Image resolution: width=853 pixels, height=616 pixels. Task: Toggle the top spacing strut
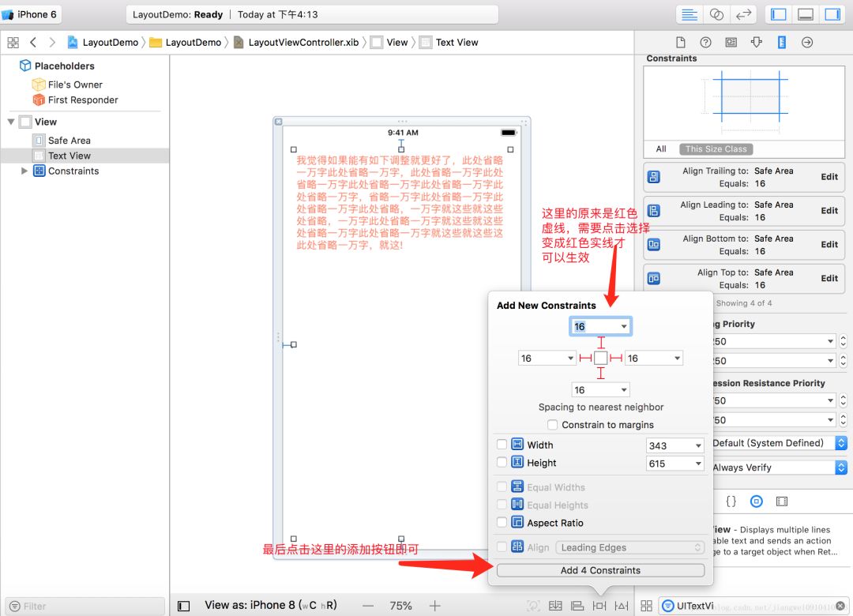point(600,343)
